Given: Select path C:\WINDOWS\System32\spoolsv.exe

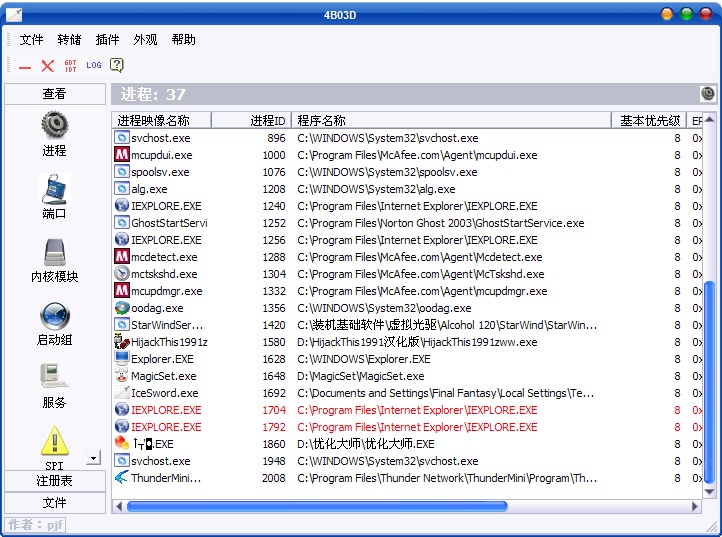Looking at the screenshot, I should tap(387, 172).
